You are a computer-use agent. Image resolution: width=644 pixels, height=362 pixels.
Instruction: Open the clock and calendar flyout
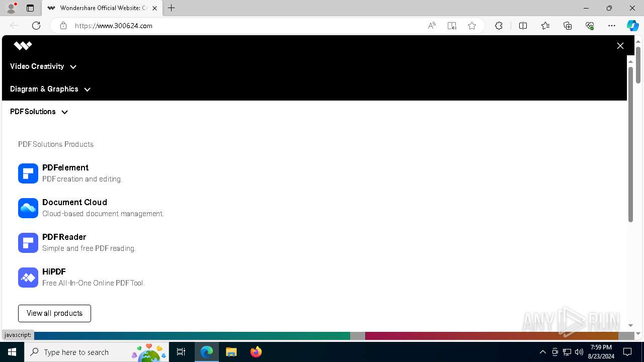click(601, 352)
